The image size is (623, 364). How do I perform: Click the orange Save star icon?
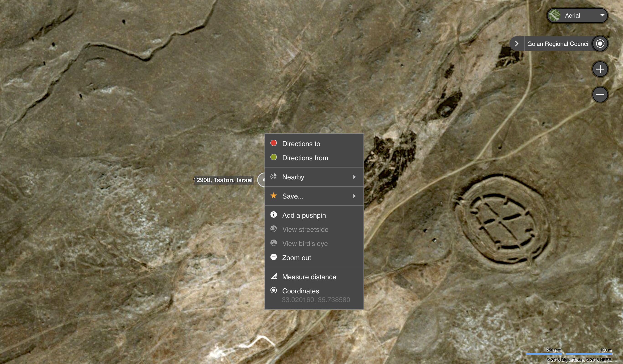273,196
